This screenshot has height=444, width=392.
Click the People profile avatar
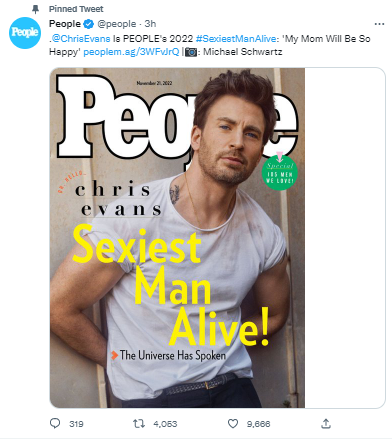point(25,33)
